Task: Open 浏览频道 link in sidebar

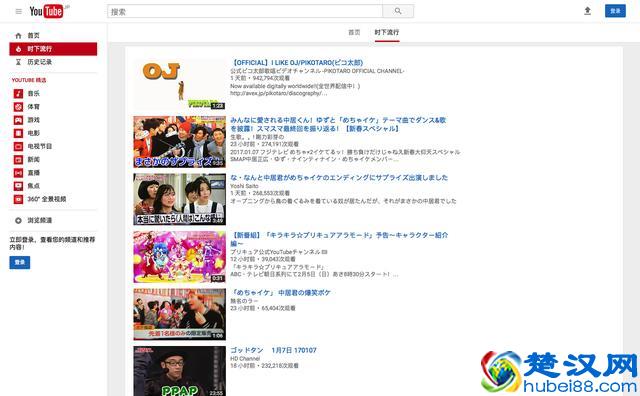Action: (40, 220)
